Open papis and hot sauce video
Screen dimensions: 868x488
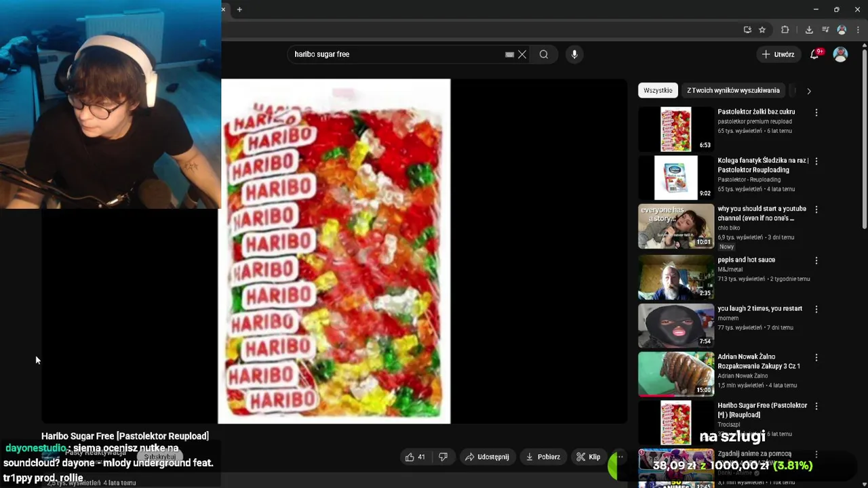[x=746, y=260]
